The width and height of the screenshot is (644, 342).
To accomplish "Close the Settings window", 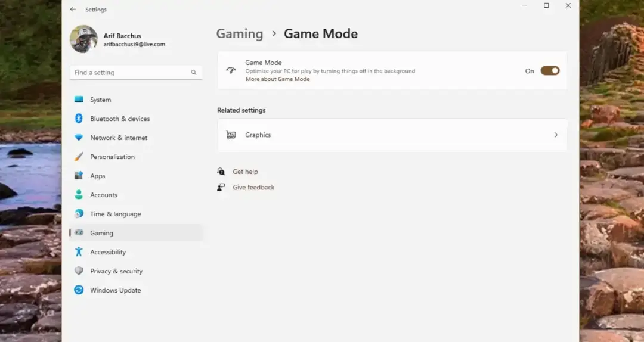I will point(568,5).
